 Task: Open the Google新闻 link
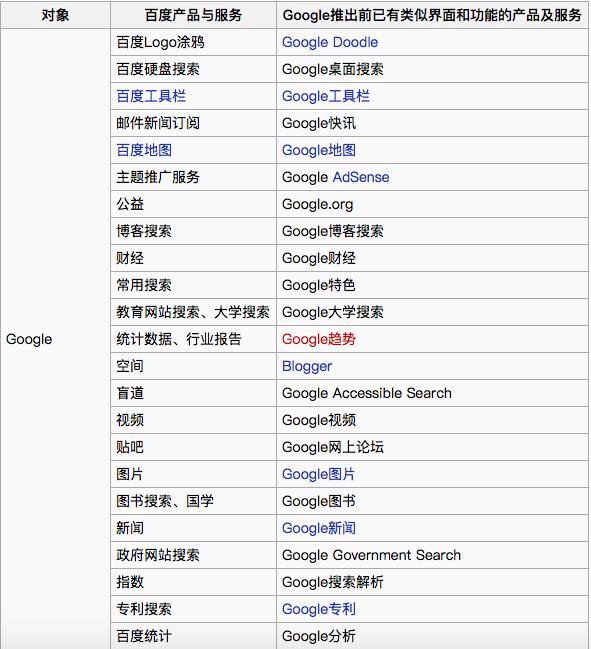pos(319,528)
